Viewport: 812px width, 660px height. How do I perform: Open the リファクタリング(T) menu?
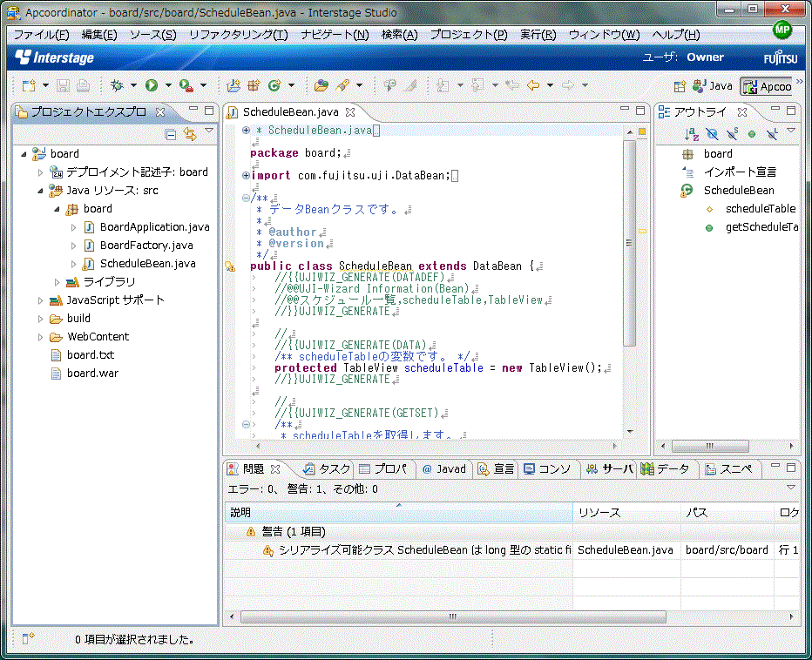(238, 35)
